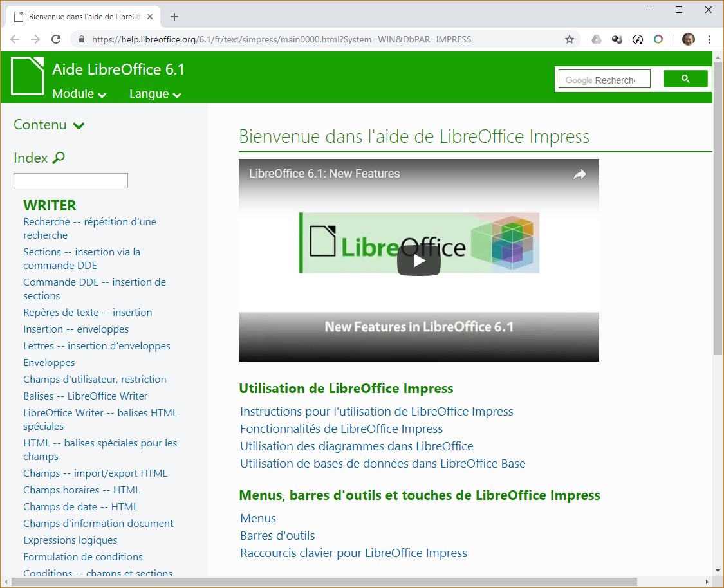Click the scrollbar down arrow
This screenshot has height=588, width=724.
pos(718,571)
